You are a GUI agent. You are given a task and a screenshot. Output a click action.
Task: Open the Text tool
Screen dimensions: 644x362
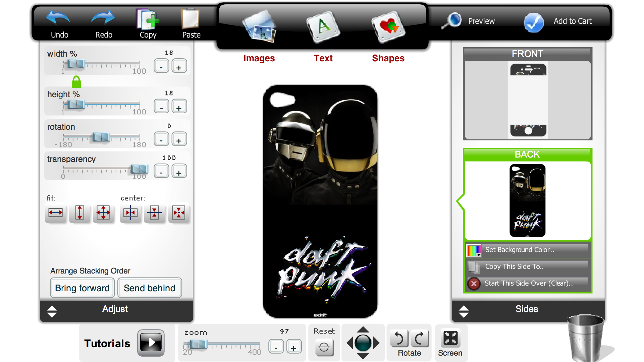point(323,26)
